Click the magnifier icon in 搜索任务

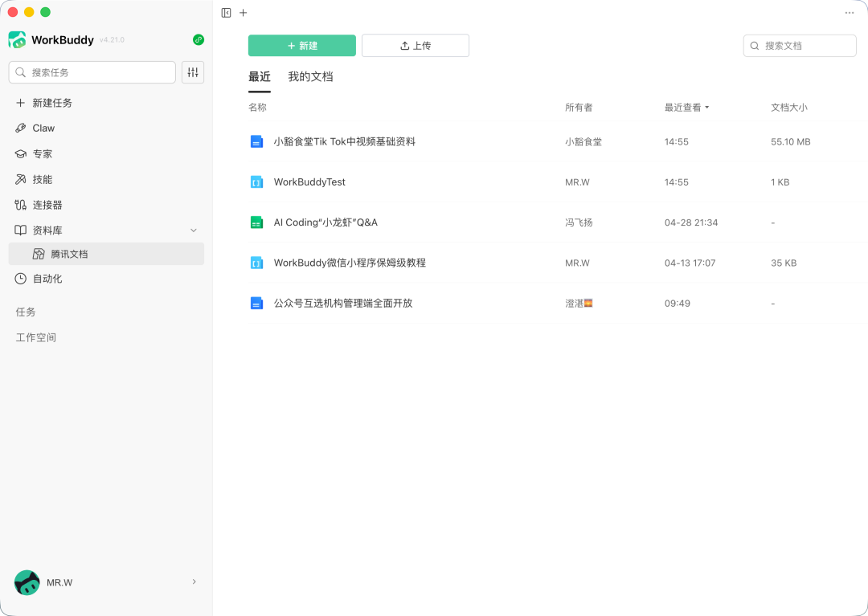[x=20, y=72]
